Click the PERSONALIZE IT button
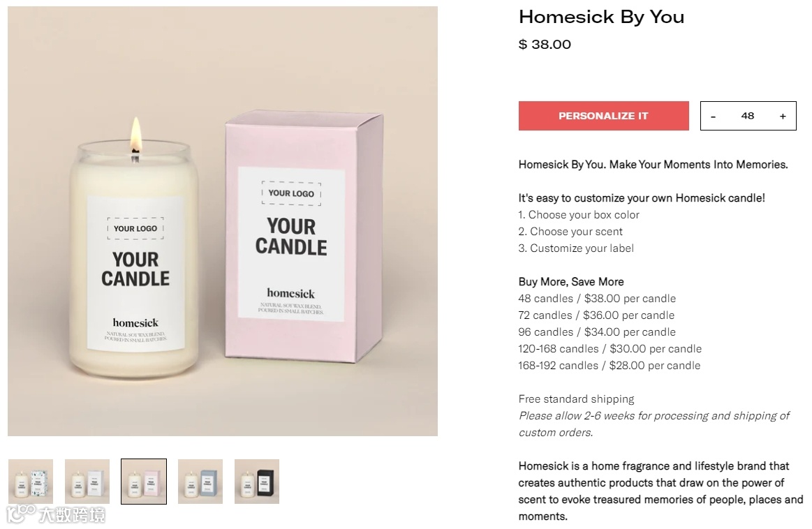The width and height of the screenshot is (812, 529). (603, 116)
